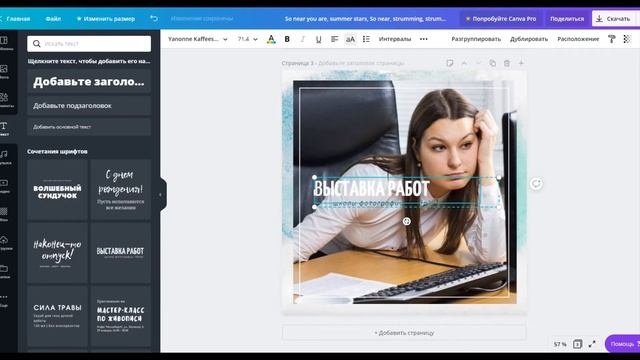This screenshot has width=640, height=360.
Task: Select Наконец-то отпуск font combination
Action: [x=58, y=253]
